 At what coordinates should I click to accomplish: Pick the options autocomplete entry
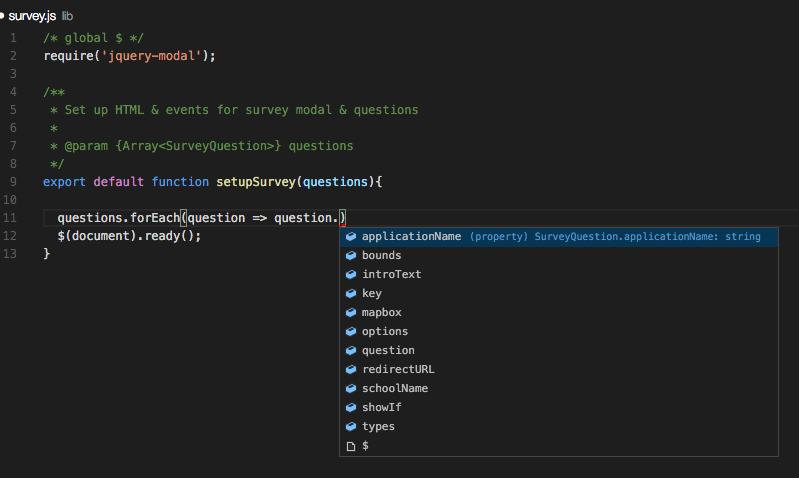pyautogui.click(x=385, y=332)
